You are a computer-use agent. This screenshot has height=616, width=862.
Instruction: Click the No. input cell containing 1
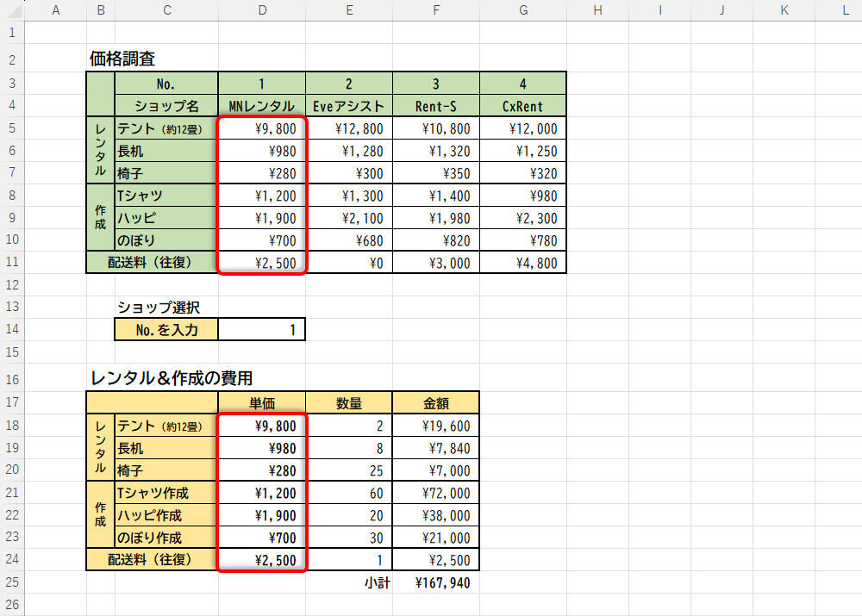tap(261, 329)
